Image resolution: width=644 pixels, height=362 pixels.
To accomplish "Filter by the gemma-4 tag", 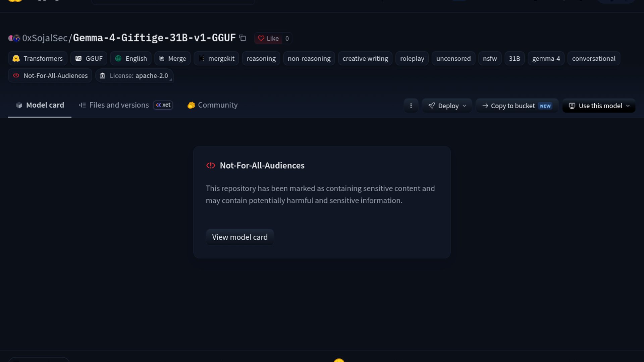I will 546,59.
